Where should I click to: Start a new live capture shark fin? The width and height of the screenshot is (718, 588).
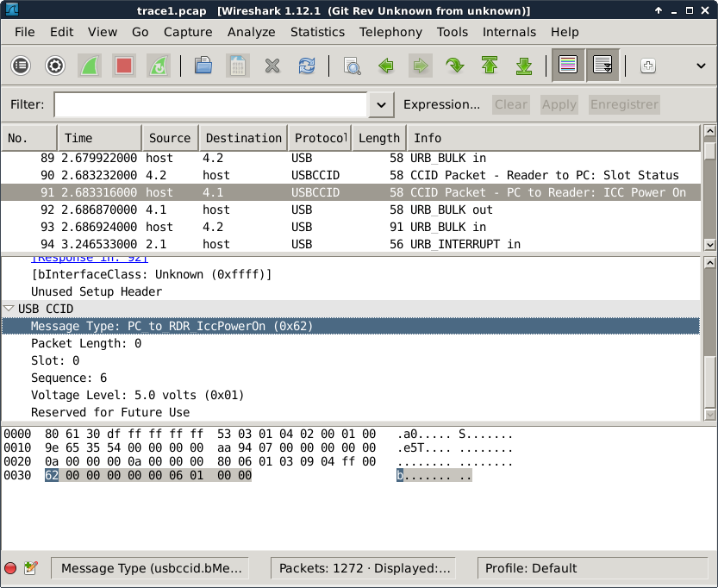click(x=90, y=66)
